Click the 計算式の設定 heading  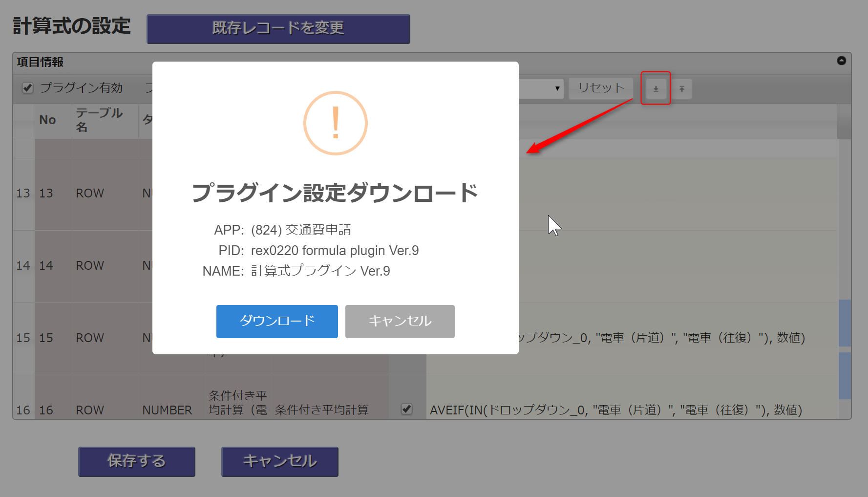[x=72, y=26]
